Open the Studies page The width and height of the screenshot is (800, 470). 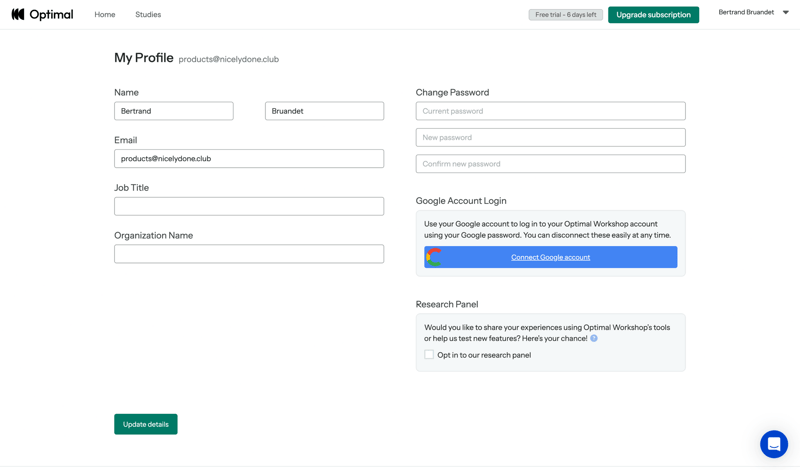tap(148, 14)
